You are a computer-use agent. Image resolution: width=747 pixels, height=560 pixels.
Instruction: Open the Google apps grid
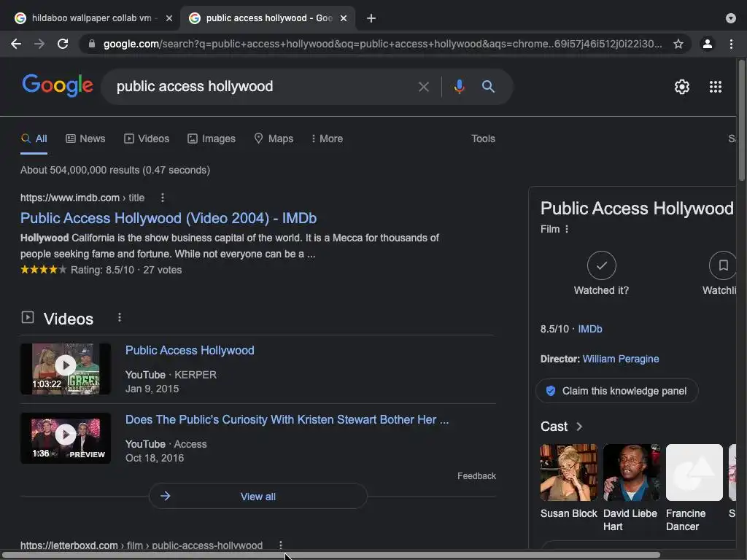(x=716, y=87)
